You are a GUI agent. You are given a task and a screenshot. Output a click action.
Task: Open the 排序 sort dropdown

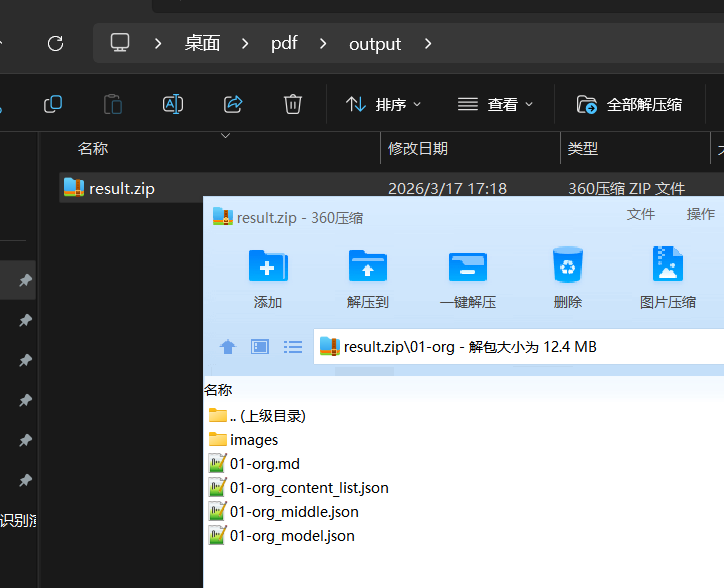pyautogui.click(x=383, y=105)
